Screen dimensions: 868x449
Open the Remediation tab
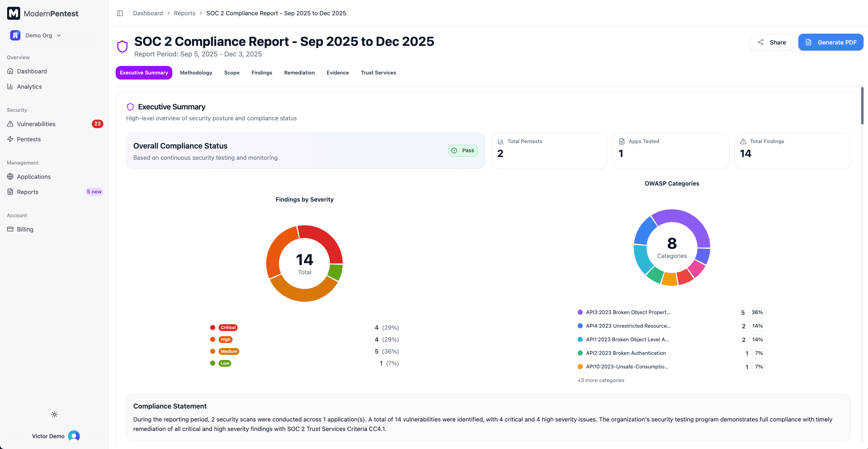click(x=299, y=72)
